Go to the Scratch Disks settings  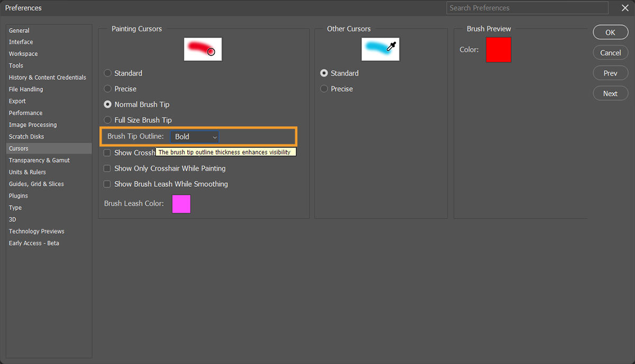point(26,136)
